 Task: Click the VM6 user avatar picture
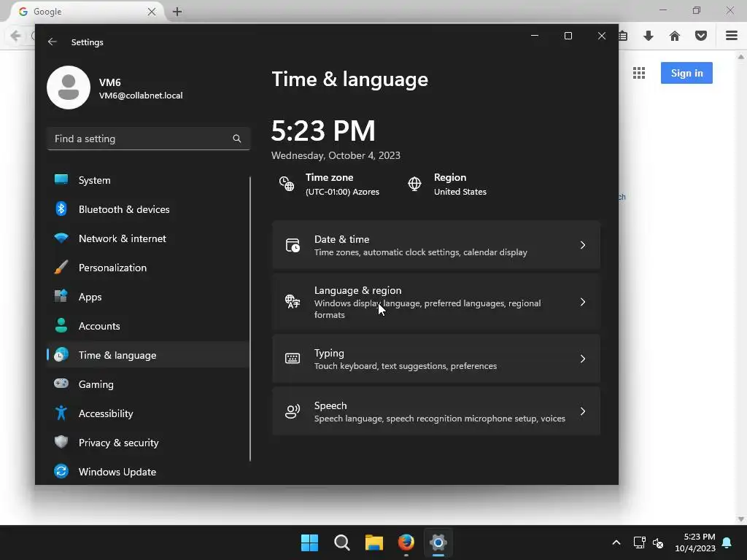[69, 87]
